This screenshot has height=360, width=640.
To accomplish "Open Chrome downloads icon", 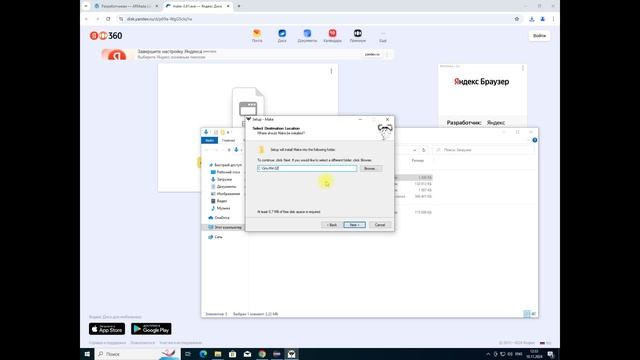I will [531, 19].
